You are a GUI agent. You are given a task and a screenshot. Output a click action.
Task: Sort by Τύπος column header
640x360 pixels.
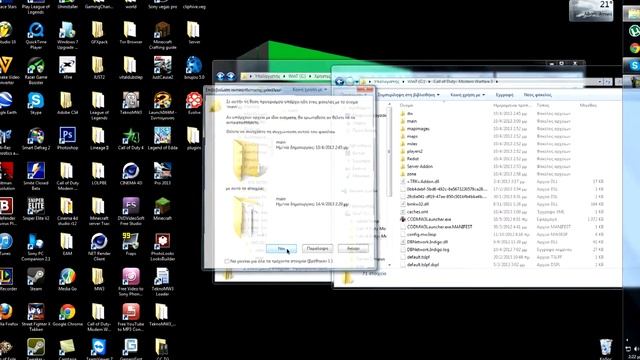pyautogui.click(x=542, y=105)
